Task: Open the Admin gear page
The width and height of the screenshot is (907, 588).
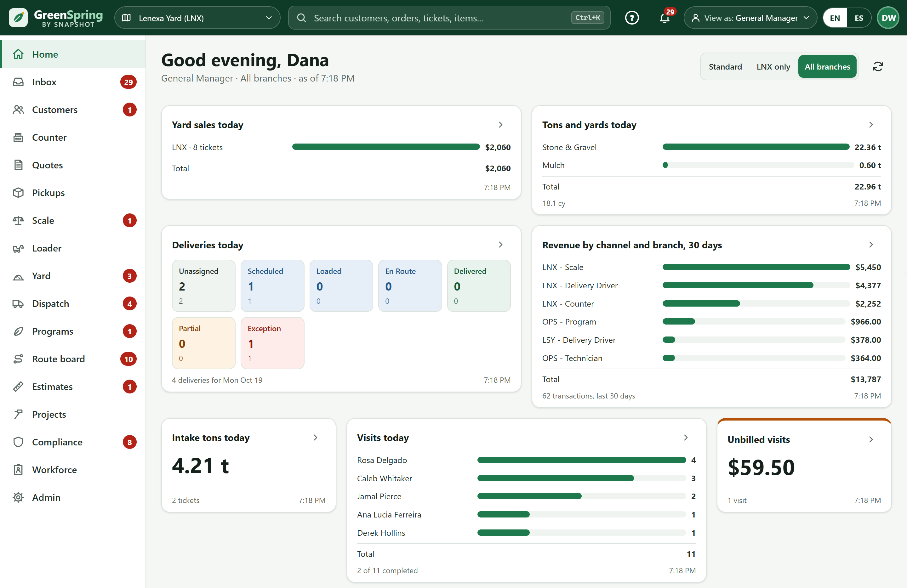Action: [73, 497]
